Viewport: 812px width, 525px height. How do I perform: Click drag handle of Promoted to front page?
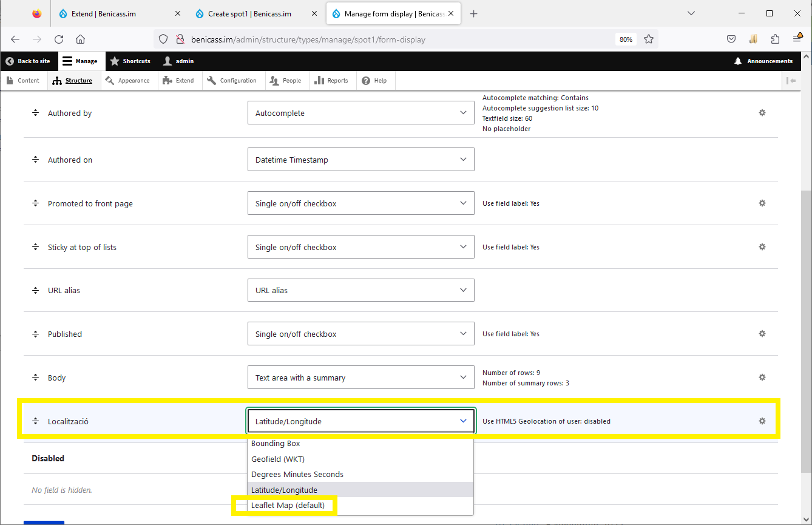tap(35, 203)
